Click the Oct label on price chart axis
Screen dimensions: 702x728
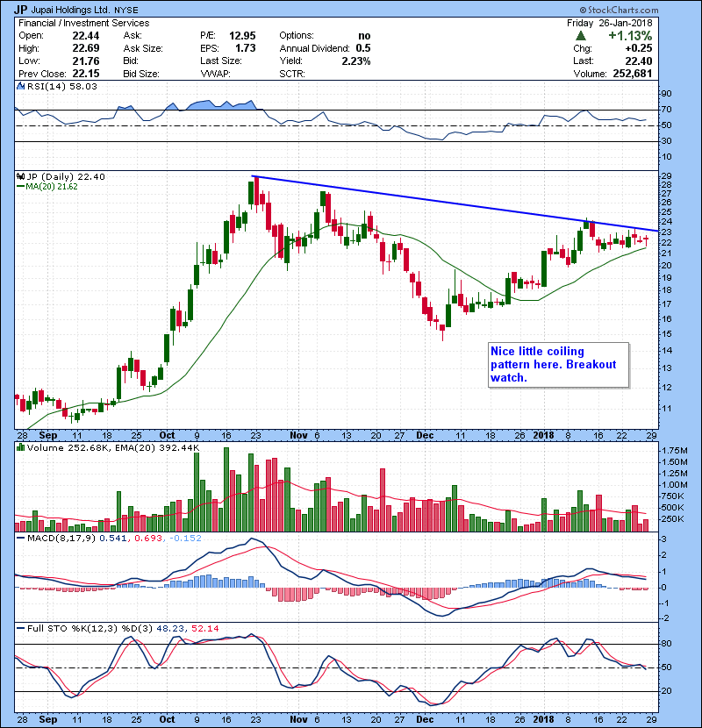(167, 436)
